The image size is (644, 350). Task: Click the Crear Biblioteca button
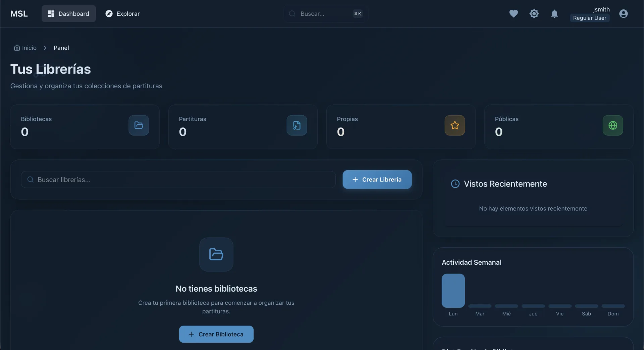pyautogui.click(x=216, y=334)
